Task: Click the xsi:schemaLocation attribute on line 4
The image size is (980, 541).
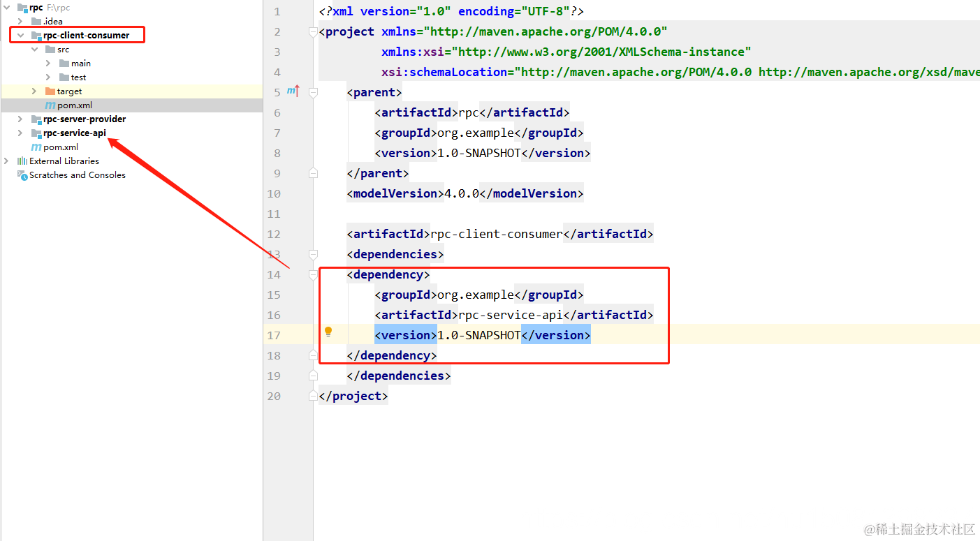Action: coord(680,72)
